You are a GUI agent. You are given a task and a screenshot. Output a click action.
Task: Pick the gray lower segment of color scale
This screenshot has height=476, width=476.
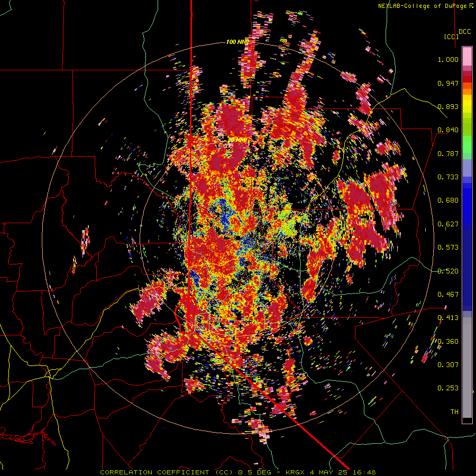point(467,368)
